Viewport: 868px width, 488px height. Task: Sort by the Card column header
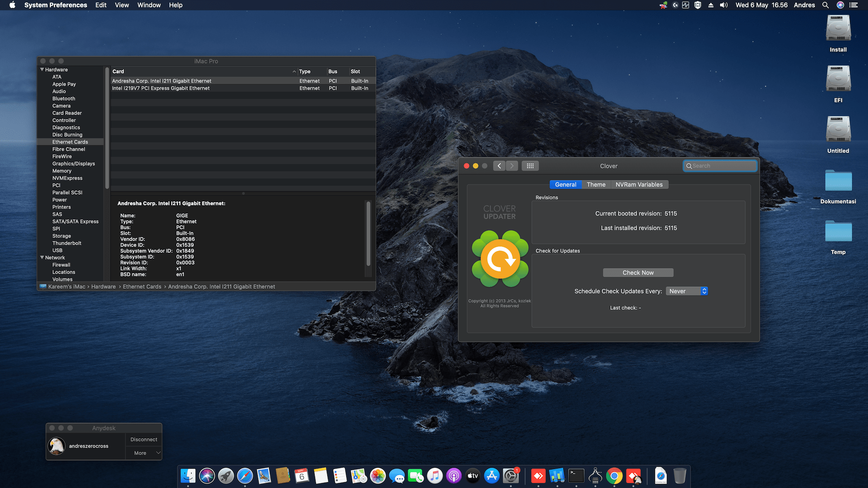coord(204,71)
